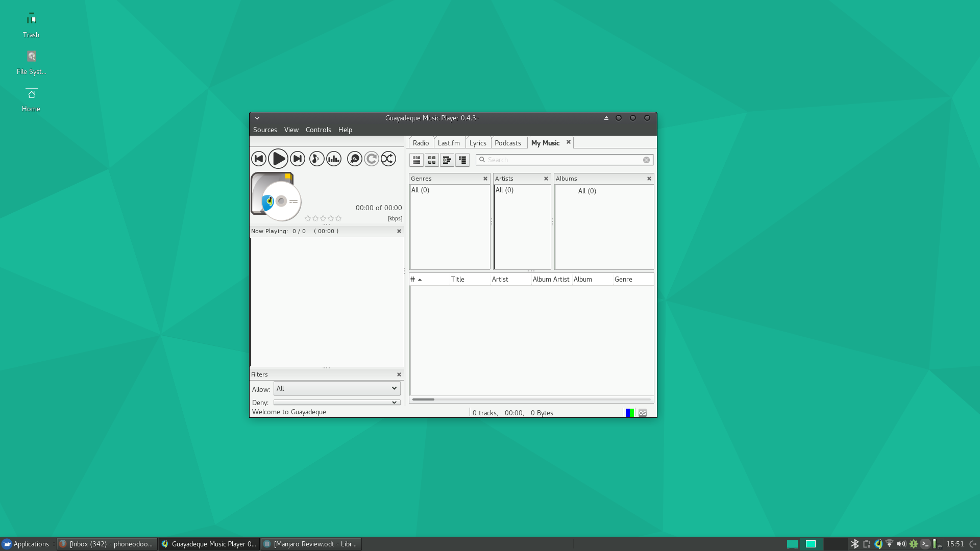Clear the search field text
The height and width of the screenshot is (551, 980).
[646, 160]
